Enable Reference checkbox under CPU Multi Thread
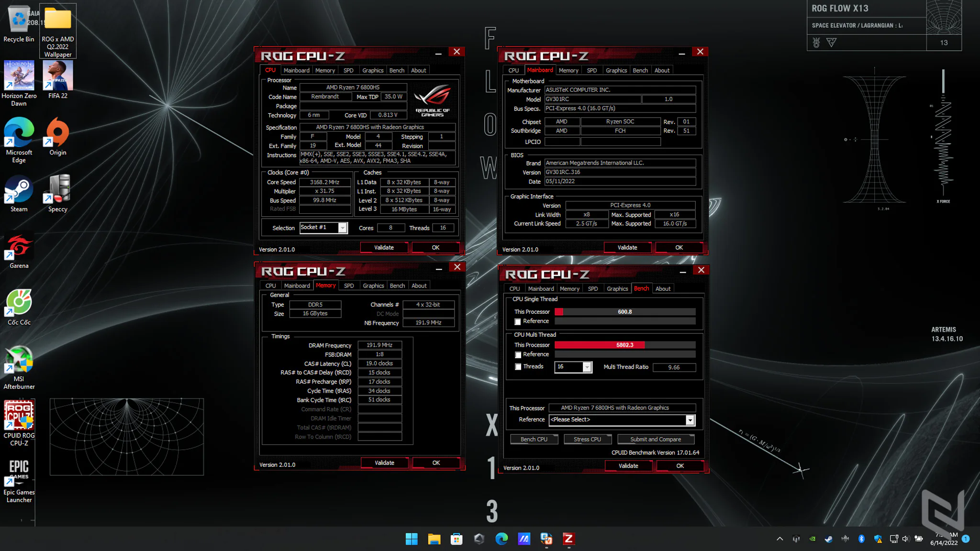 (517, 355)
